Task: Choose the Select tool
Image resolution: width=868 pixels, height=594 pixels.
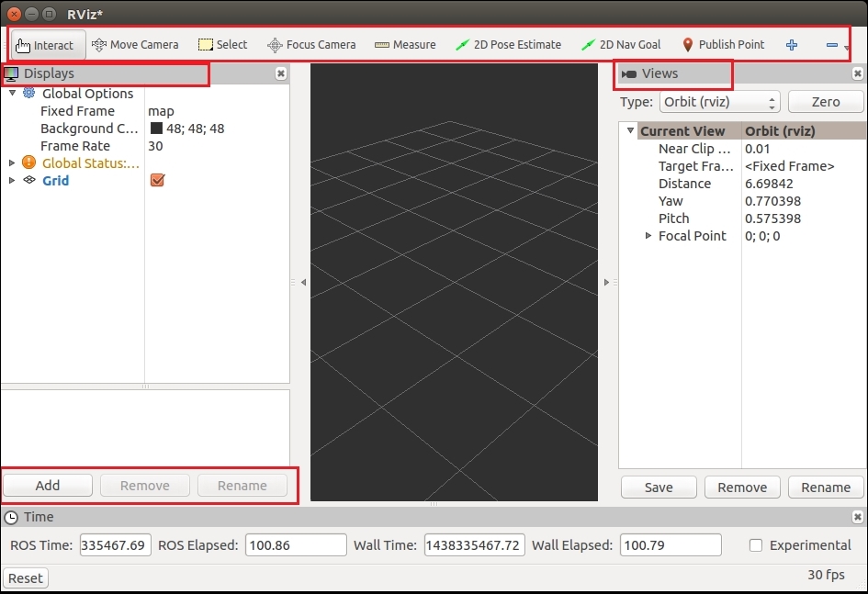Action: 222,45
